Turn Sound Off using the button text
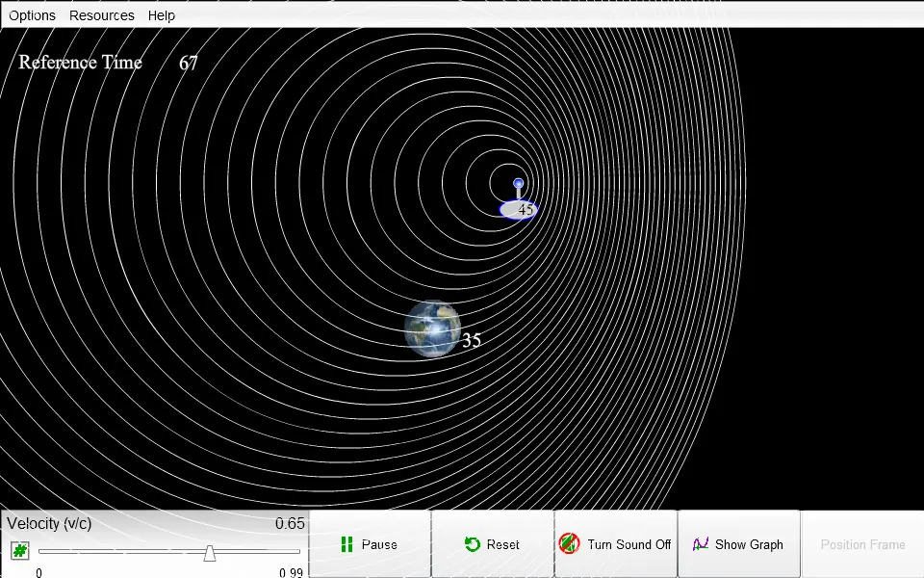924x578 pixels. point(629,544)
